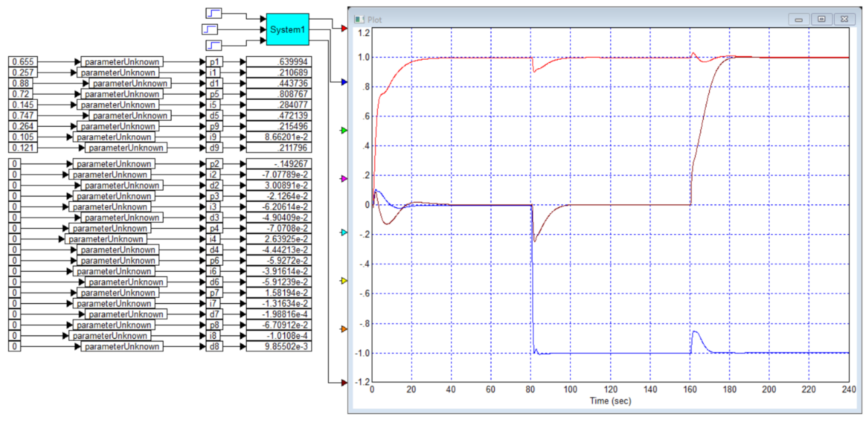Viewport: 868px width, 422px height.
Task: Click the cyan plot input connector
Action: (x=344, y=232)
